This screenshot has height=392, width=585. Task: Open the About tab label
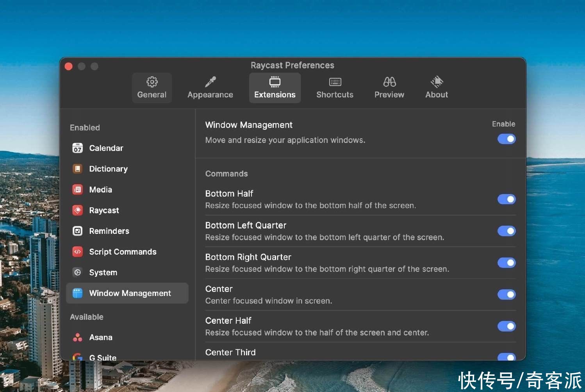pos(437,94)
